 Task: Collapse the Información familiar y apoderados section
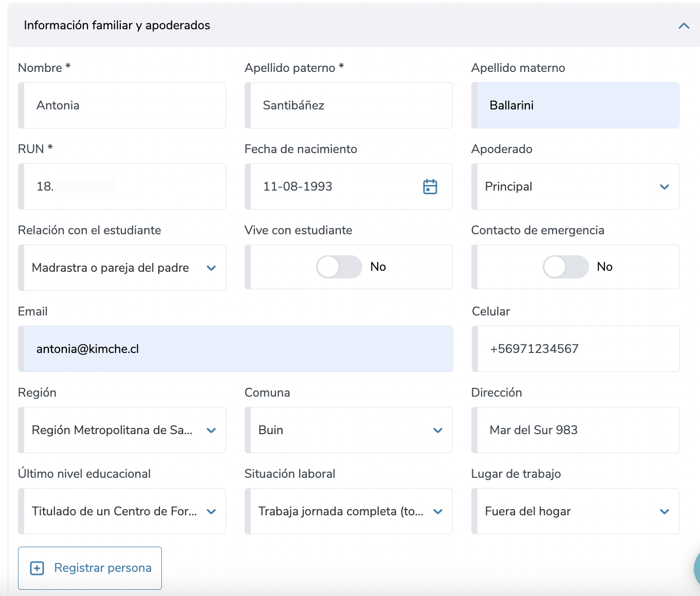point(684,26)
